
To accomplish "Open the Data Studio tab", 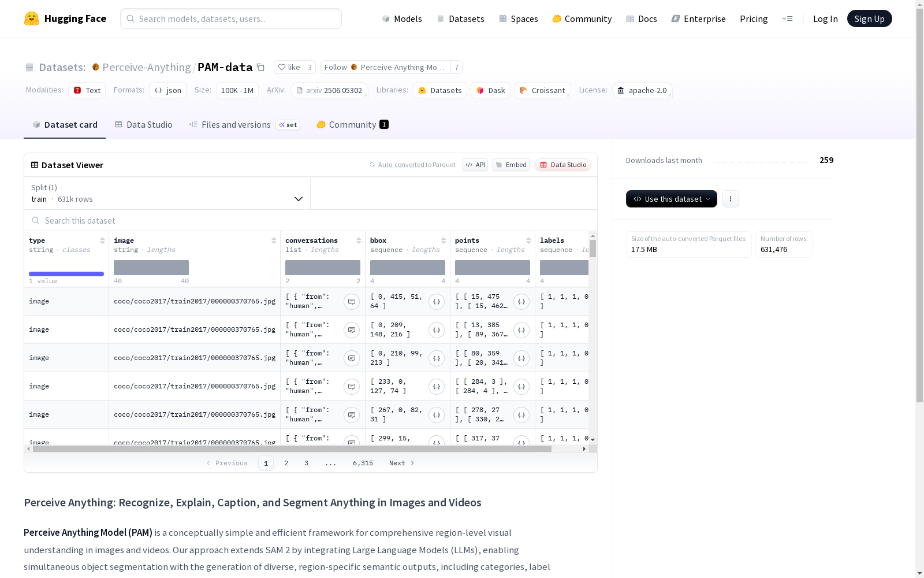I will coord(144,125).
